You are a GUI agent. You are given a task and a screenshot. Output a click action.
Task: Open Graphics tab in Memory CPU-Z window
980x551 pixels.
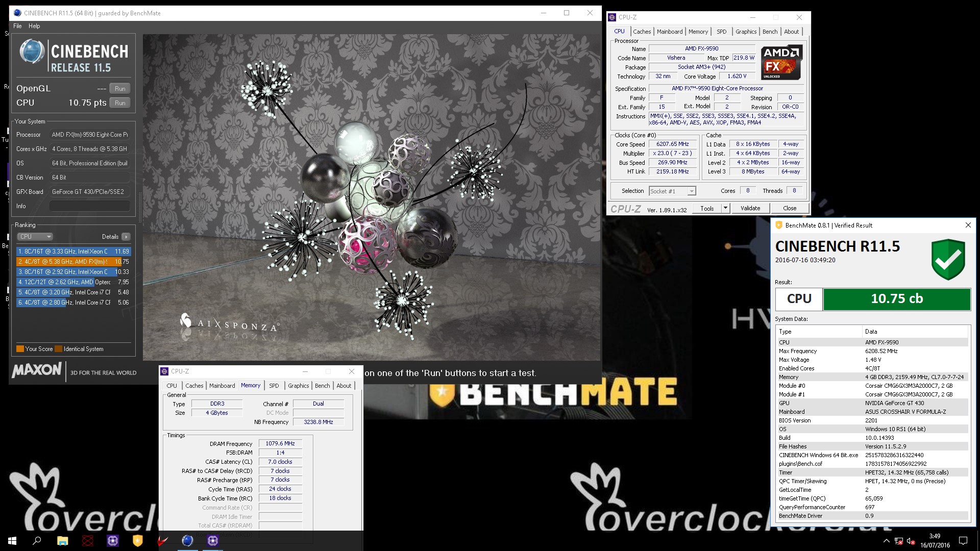point(298,386)
